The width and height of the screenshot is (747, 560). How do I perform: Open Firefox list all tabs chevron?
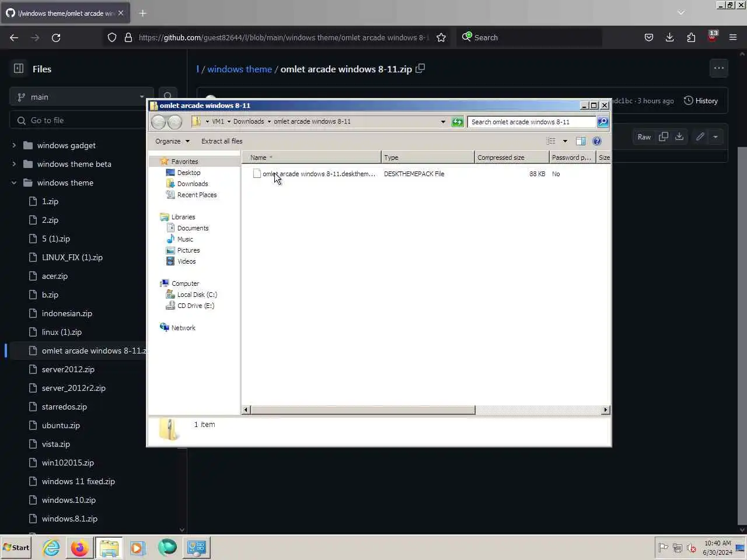tap(680, 12)
